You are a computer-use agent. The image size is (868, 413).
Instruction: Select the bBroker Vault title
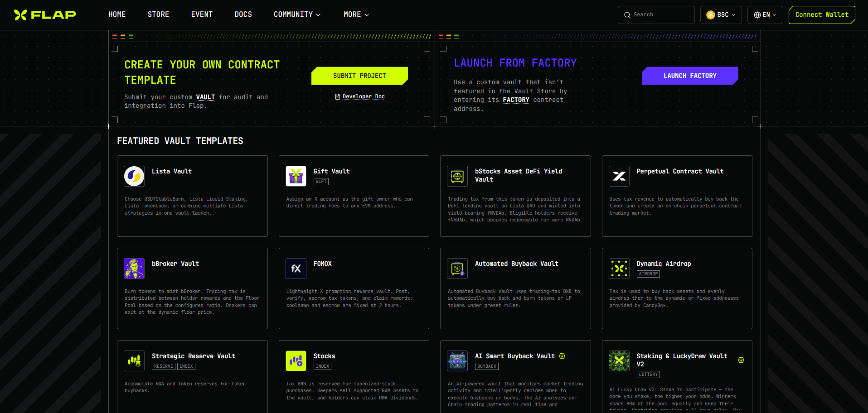pos(175,264)
